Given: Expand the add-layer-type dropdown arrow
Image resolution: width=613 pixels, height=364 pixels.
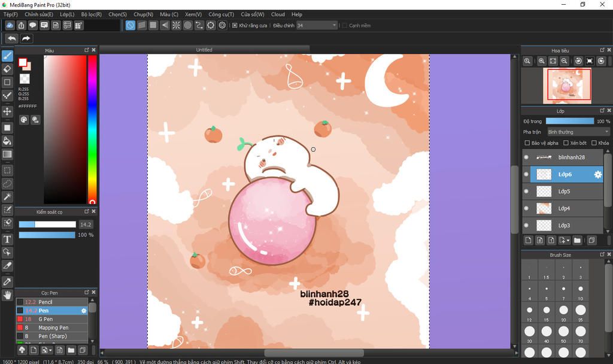Looking at the screenshot, I should pos(568,241).
